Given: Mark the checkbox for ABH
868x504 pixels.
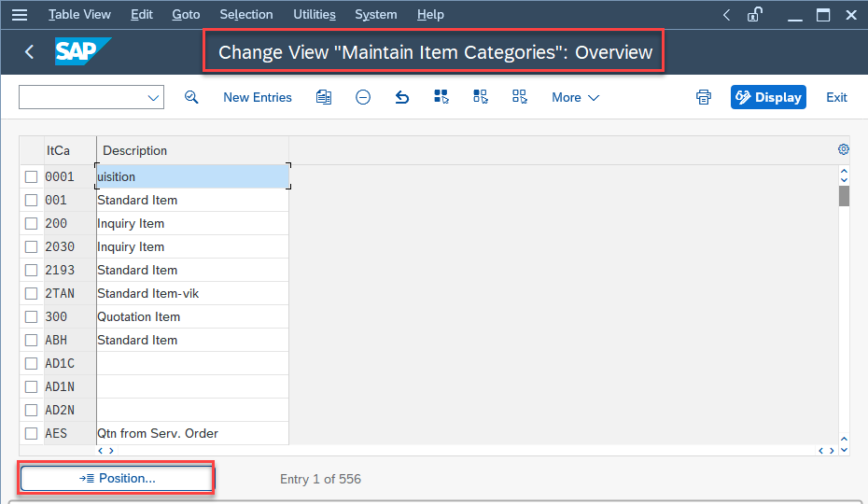Looking at the screenshot, I should (31, 340).
